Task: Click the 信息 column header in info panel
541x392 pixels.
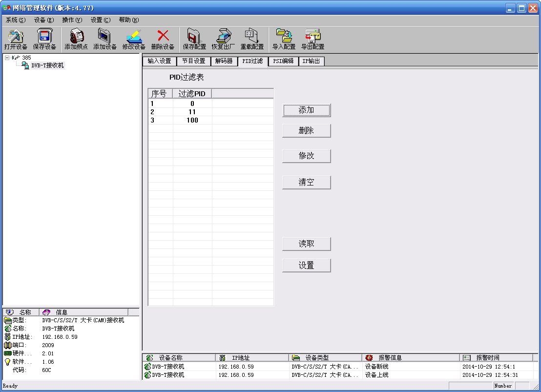Action: tap(83, 312)
